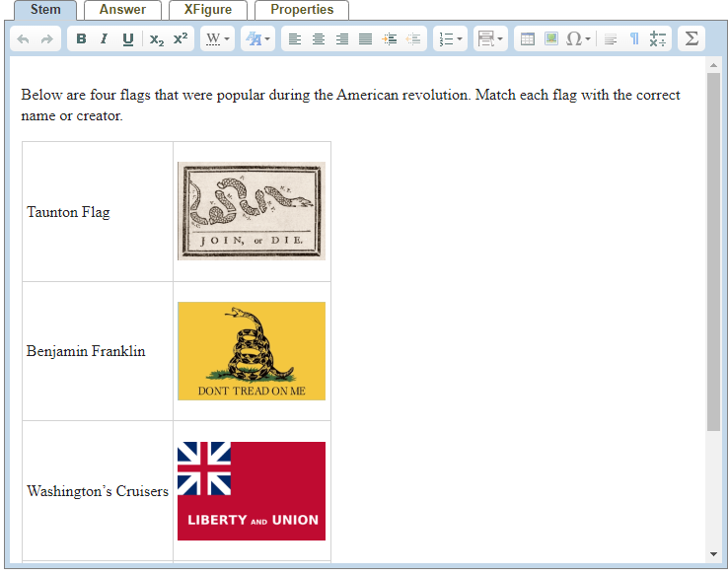
Task: Open the font style dropdown
Action: pos(257,38)
